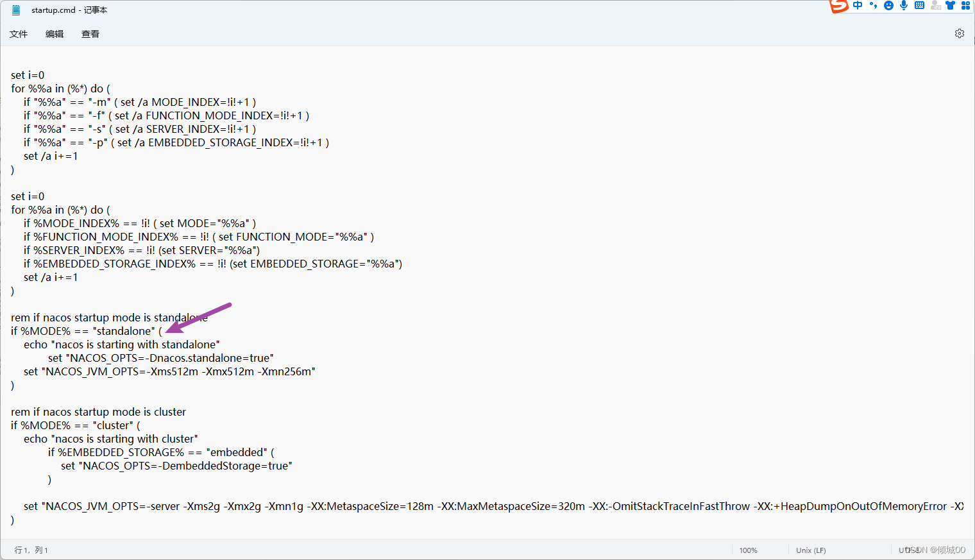This screenshot has height=560, width=975.
Task: Click the -server -Xms2g -Xmx2g JVM options line
Action: [493, 506]
